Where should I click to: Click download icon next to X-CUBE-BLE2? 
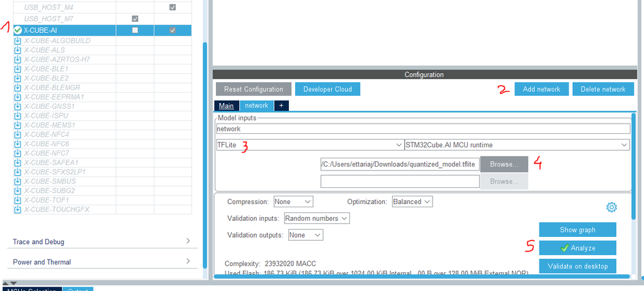(17, 78)
